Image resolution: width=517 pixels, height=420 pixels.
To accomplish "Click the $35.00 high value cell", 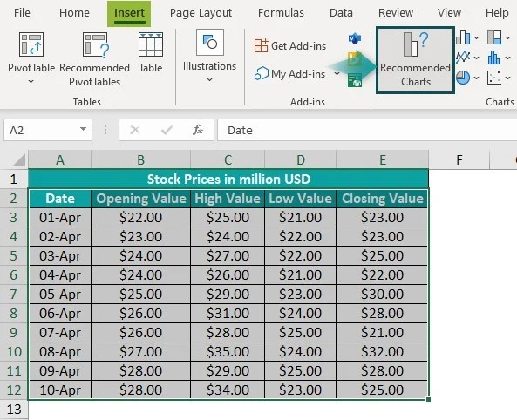I will tap(228, 351).
